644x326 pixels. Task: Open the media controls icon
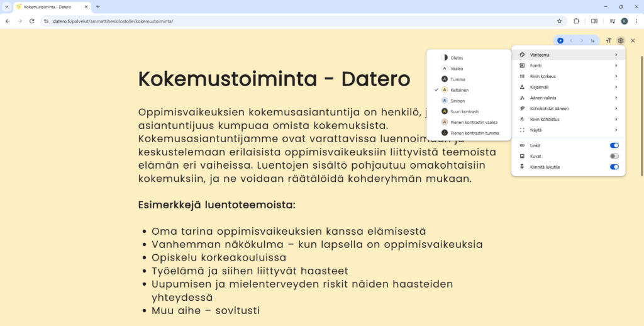click(613, 21)
